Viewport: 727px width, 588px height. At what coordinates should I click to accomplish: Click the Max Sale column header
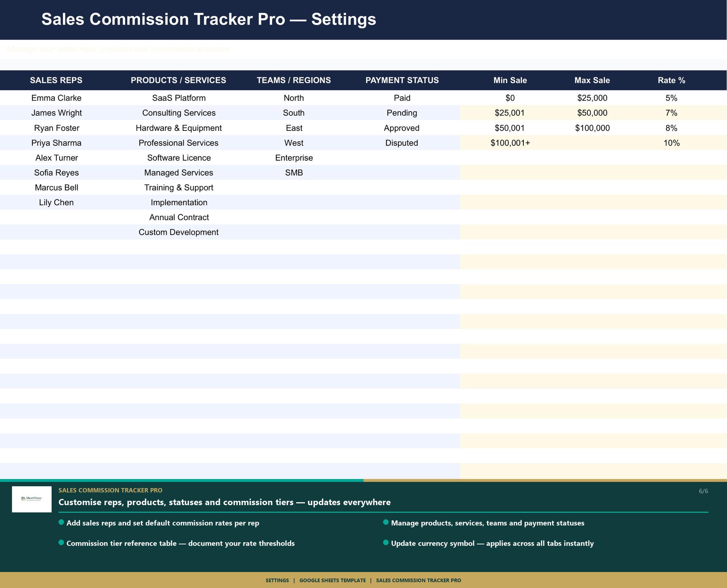592,80
